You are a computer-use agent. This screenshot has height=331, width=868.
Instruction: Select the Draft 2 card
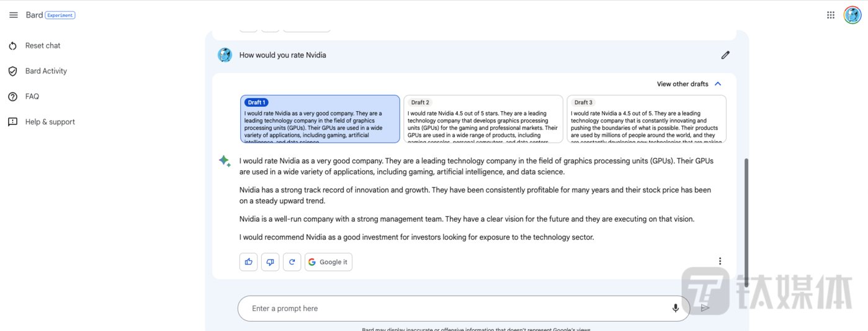tap(483, 119)
